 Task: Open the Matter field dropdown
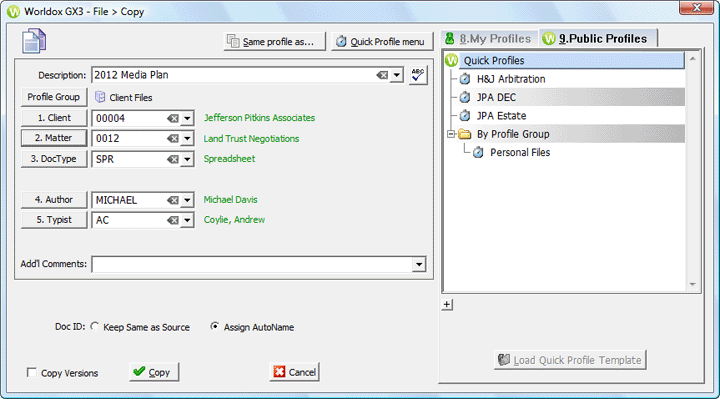[x=187, y=139]
